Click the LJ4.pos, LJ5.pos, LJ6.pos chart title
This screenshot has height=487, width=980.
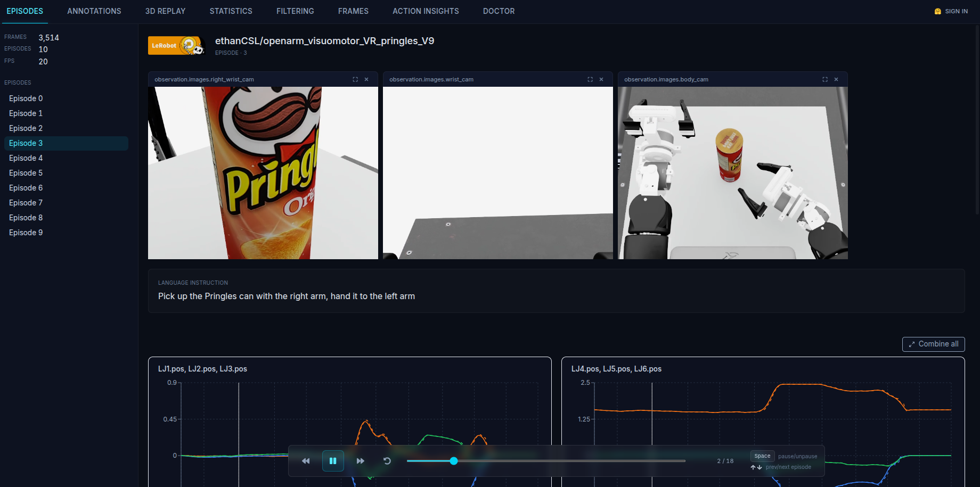[x=616, y=369]
